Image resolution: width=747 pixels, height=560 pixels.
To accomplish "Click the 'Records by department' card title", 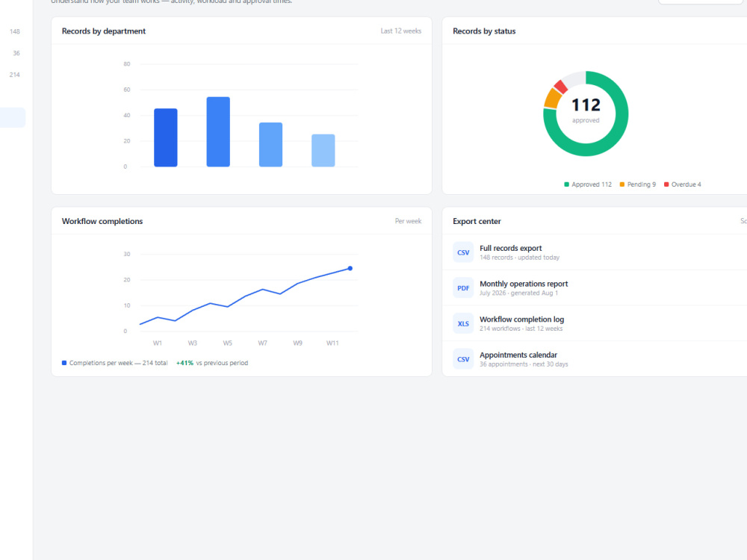I will 104,31.
